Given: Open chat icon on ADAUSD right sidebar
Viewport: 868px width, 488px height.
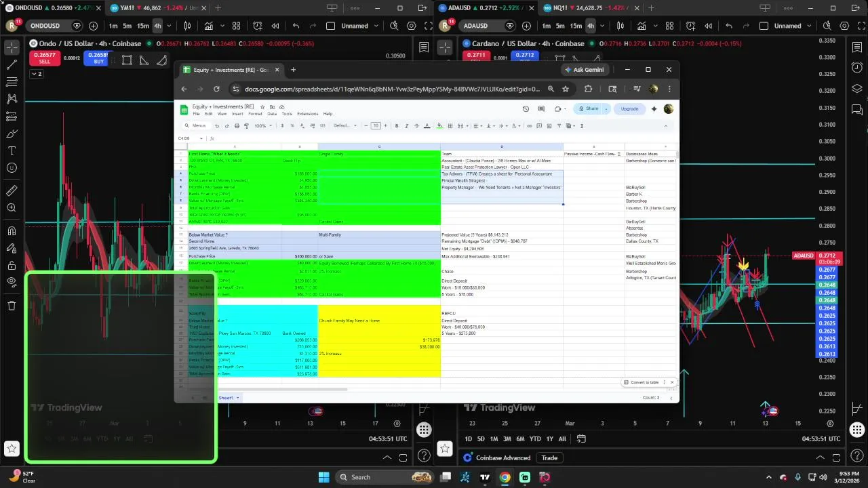Looking at the screenshot, I should [x=857, y=109].
